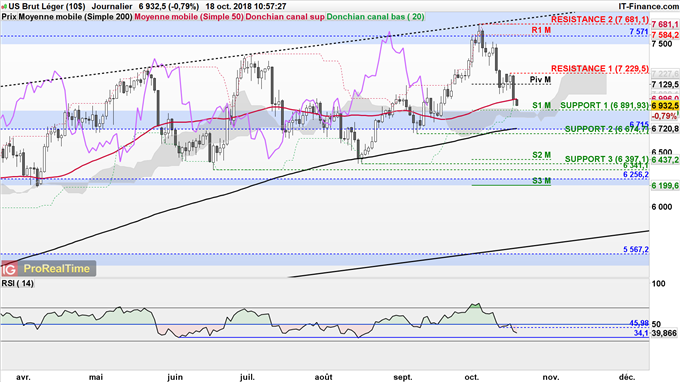Select Donchian canal bas ( 20) legend
This screenshot has height=382, width=680.
[375, 16]
